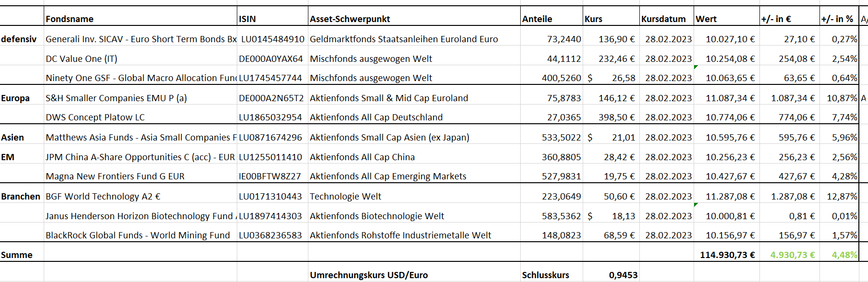Select the DC Value One (IT) cell
The height and width of the screenshot is (282, 868).
(x=82, y=59)
